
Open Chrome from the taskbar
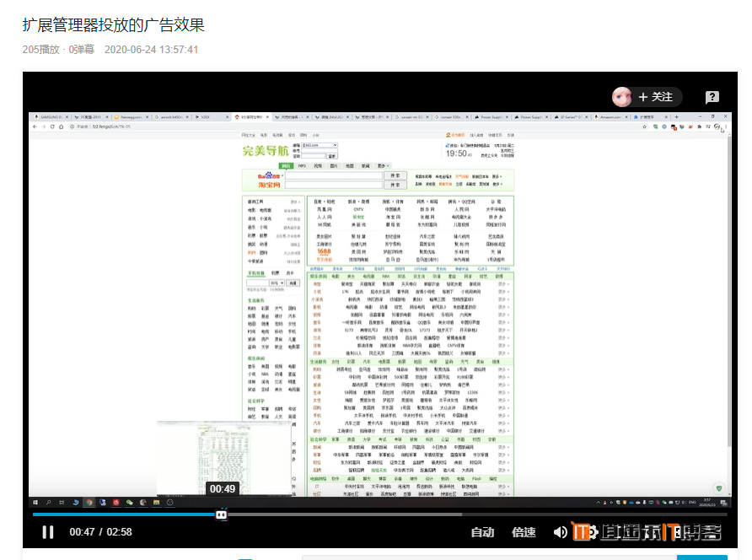(89, 502)
